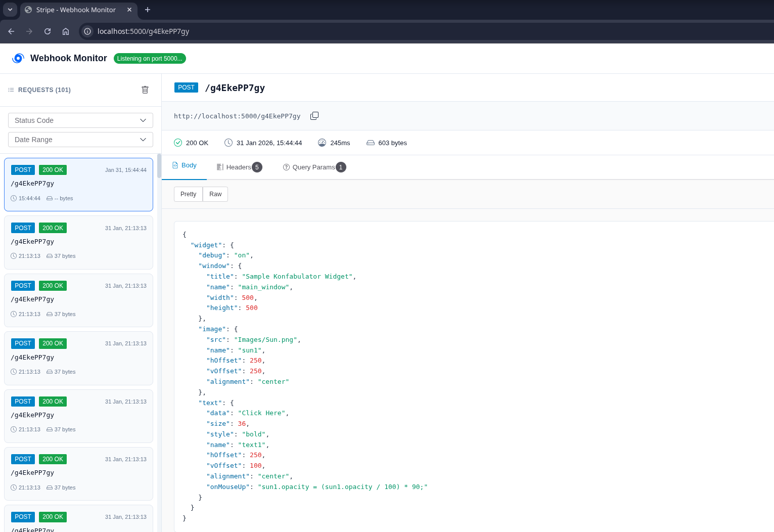774x532 pixels.
Task: Click the 31 Jan 2026, 15:44:44 timestamp
Action: (269, 143)
